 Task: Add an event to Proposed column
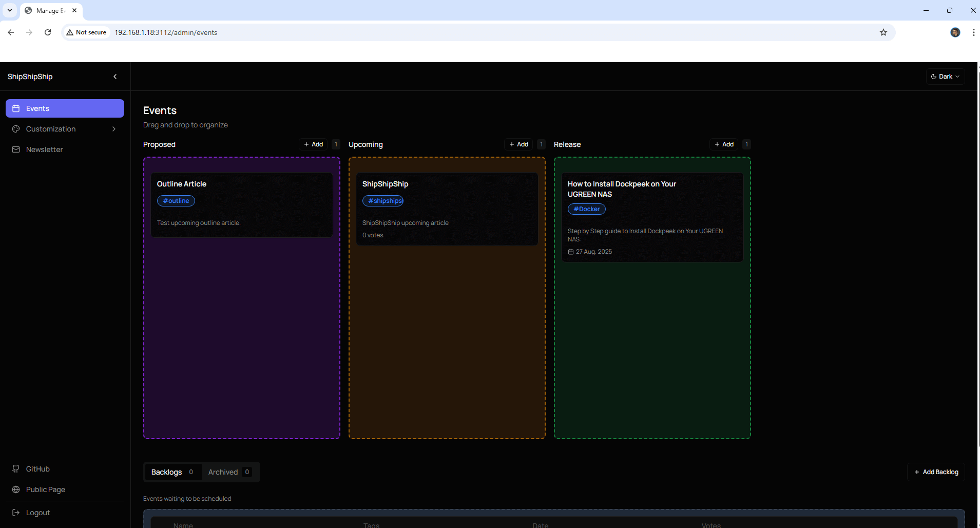point(313,144)
